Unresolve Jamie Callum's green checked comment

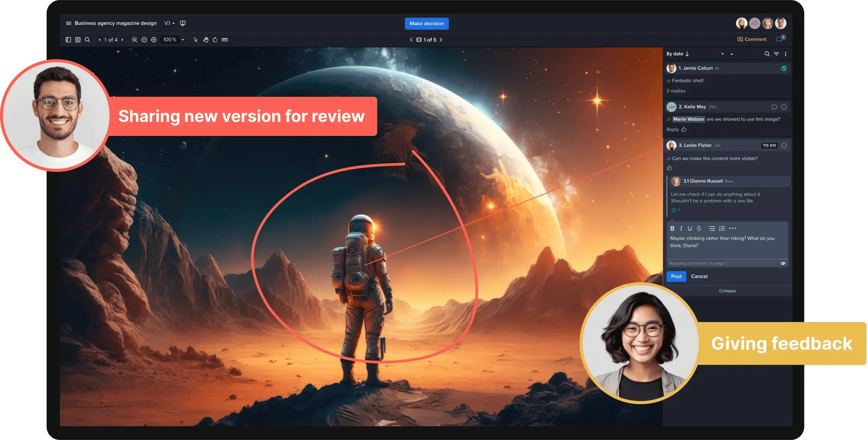[784, 68]
